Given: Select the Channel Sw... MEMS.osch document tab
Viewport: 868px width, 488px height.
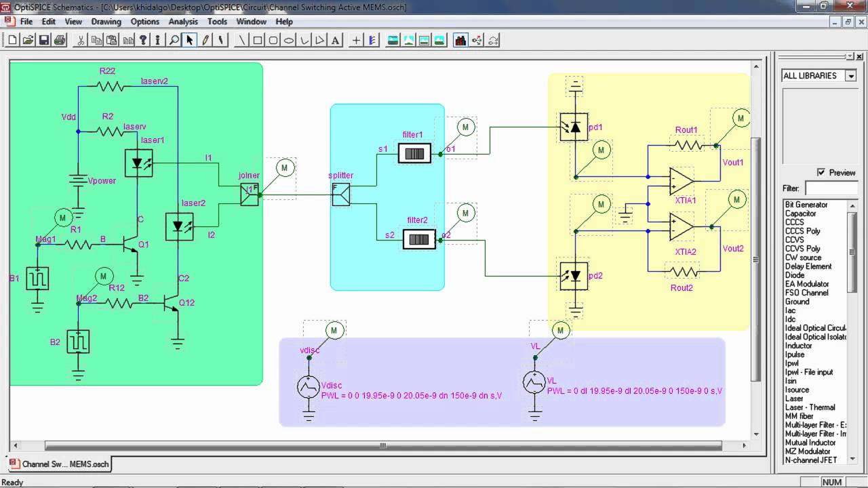Looking at the screenshot, I should click(x=59, y=464).
